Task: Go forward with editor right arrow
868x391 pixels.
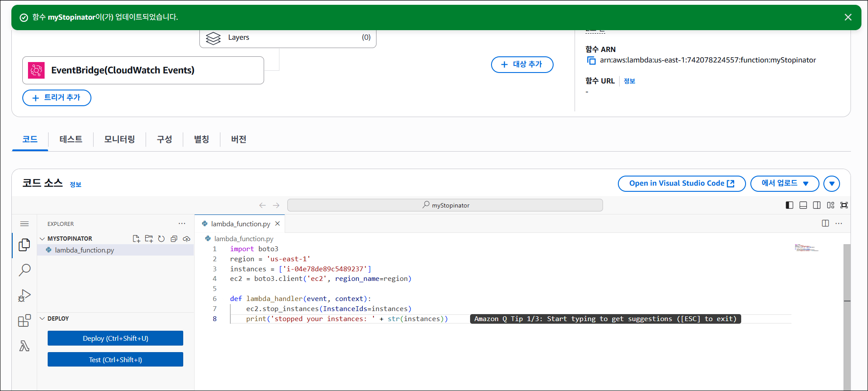Action: click(276, 205)
